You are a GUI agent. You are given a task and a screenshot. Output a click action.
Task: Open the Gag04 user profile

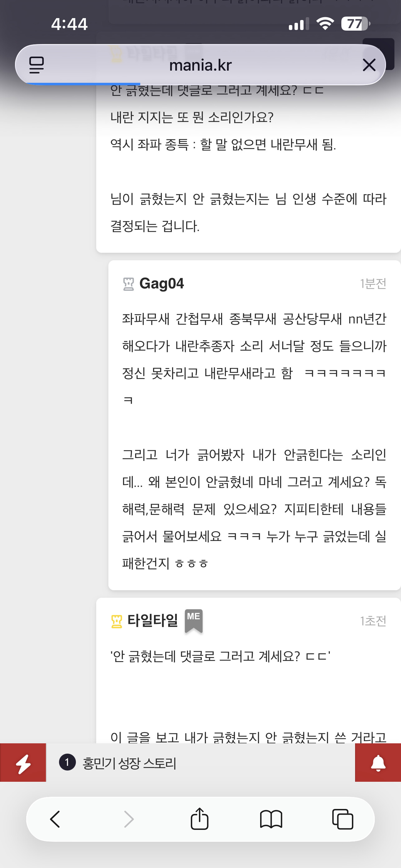pyautogui.click(x=161, y=284)
